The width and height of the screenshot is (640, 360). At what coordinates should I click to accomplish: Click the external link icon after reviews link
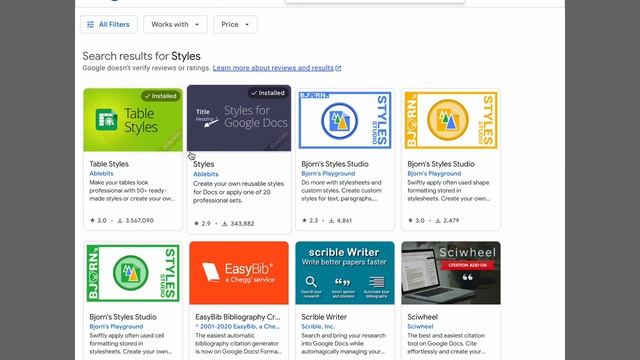338,68
